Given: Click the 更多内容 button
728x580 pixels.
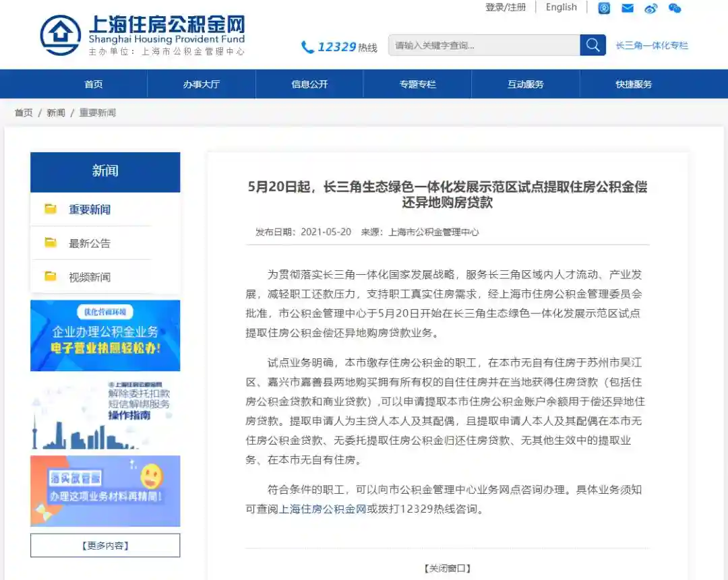Looking at the screenshot, I should point(105,546).
